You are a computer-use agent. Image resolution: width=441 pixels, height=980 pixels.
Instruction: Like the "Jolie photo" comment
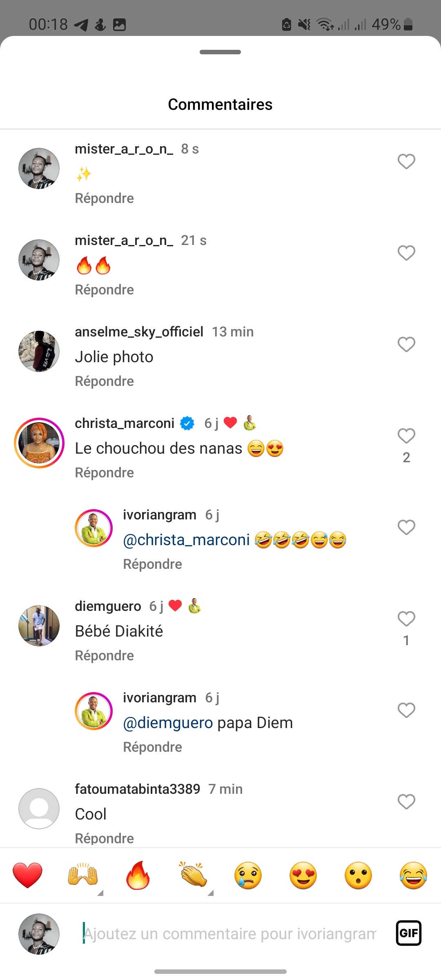(x=406, y=345)
